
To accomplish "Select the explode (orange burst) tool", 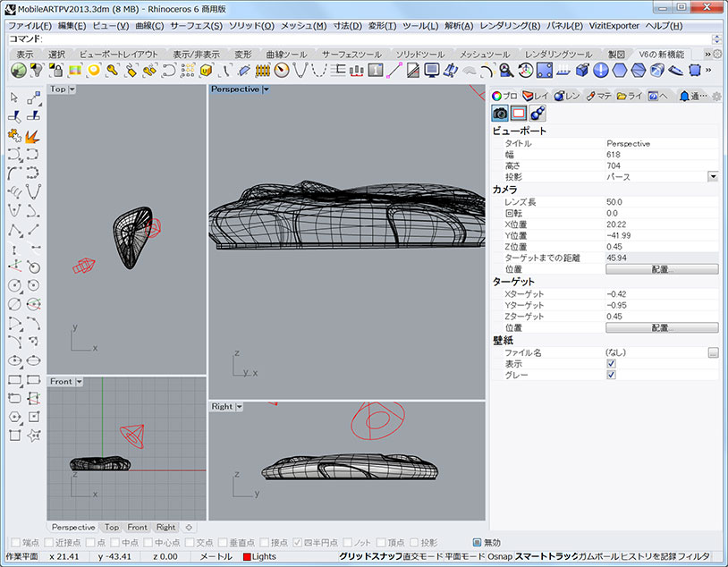I will point(33,135).
